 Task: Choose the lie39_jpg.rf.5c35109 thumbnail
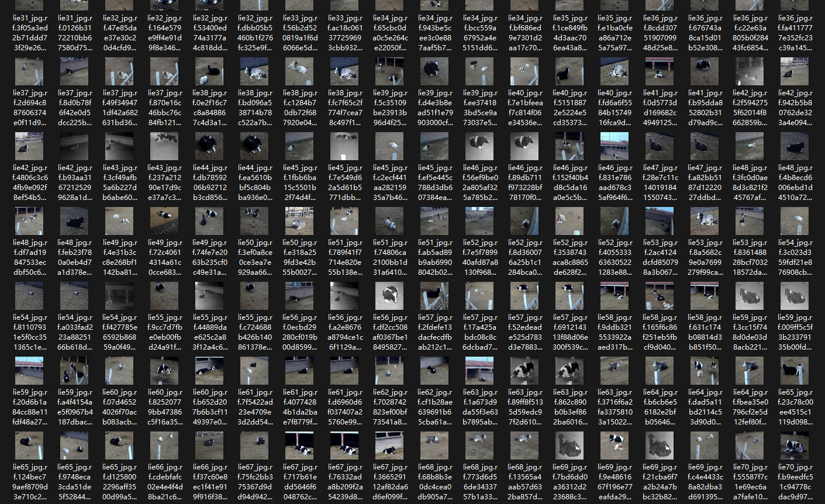(x=389, y=71)
